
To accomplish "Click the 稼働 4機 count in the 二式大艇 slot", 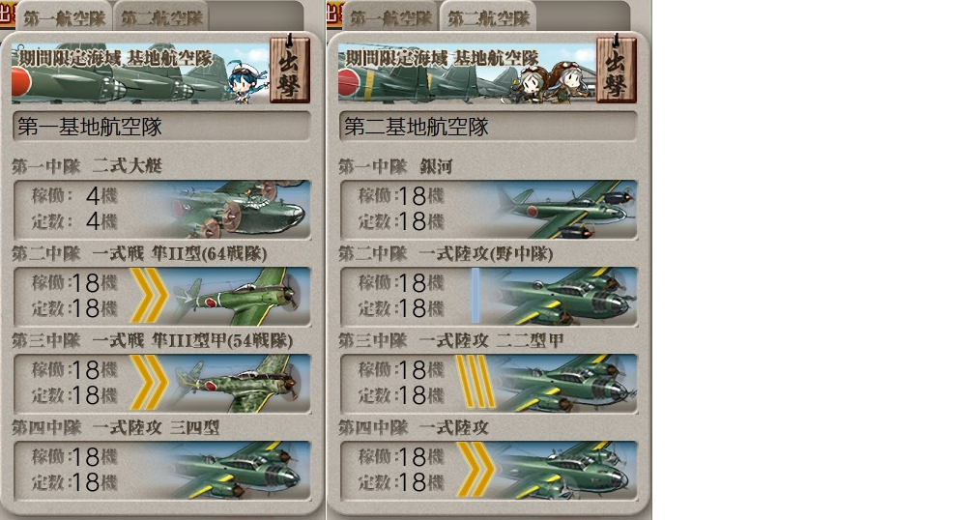I will (x=75, y=196).
